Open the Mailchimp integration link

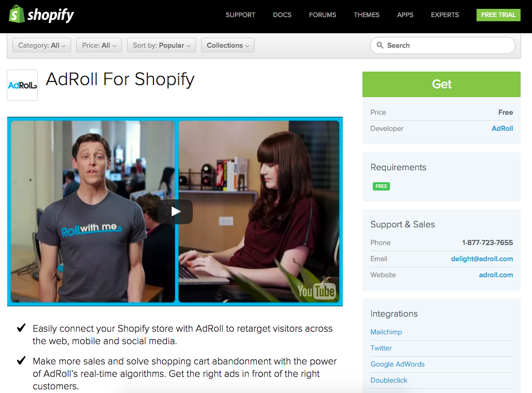(x=386, y=332)
